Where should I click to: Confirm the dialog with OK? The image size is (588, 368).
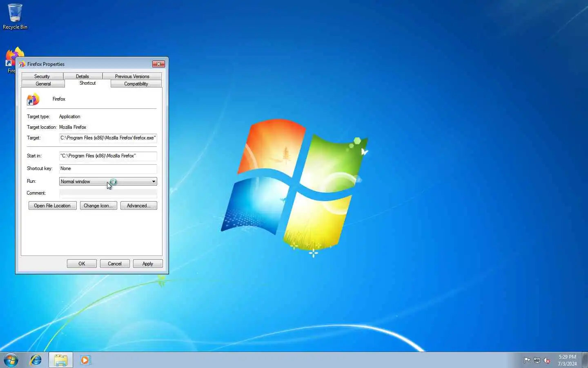tap(82, 264)
